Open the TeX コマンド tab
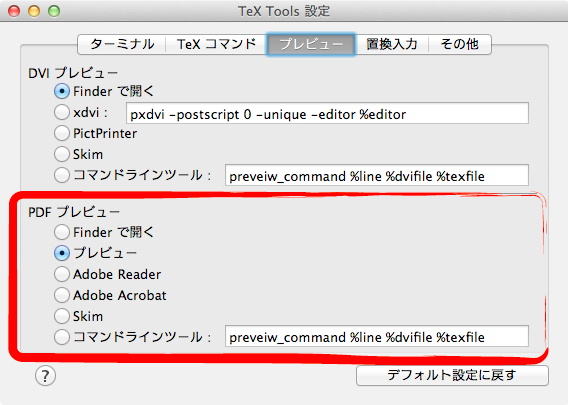The image size is (569, 405). tap(216, 44)
